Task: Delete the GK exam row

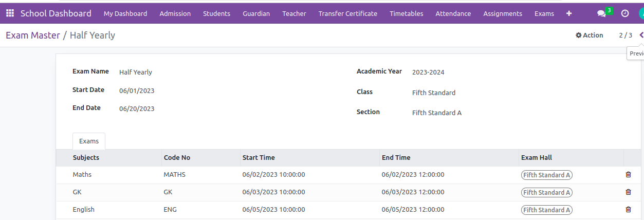Action: point(628,192)
